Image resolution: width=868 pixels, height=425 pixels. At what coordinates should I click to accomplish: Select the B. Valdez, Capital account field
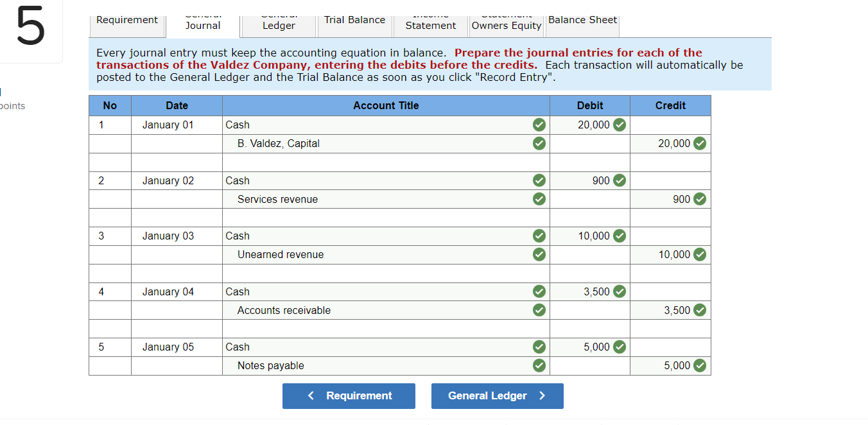tap(386, 143)
